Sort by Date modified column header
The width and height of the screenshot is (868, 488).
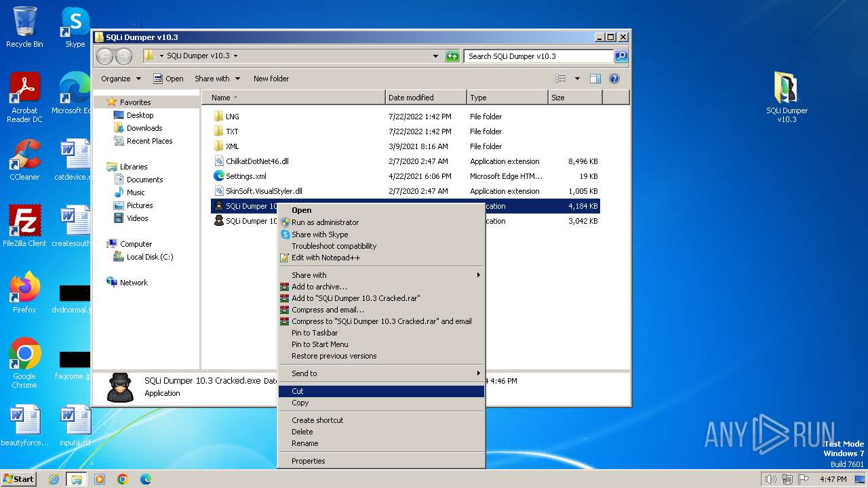[x=426, y=98]
